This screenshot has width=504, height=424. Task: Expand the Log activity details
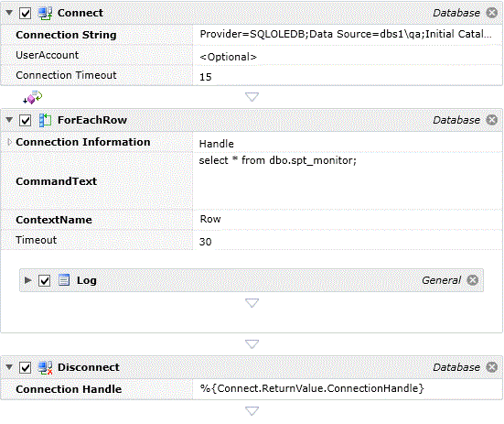(28, 280)
